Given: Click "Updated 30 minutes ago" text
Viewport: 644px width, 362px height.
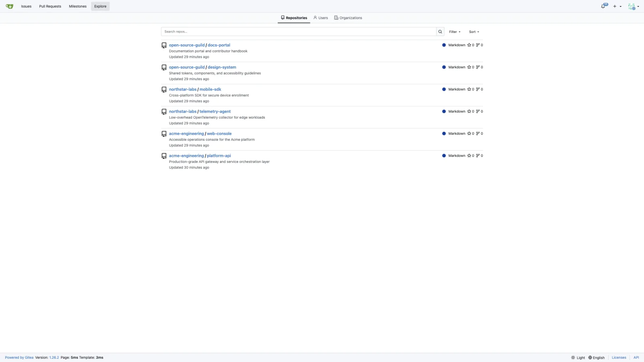Looking at the screenshot, I should tap(189, 168).
